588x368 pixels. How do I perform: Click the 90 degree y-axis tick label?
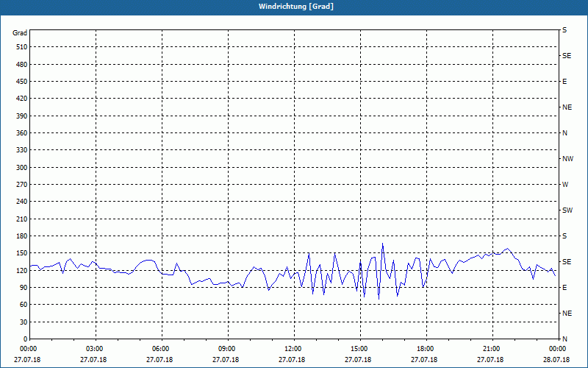point(22,288)
